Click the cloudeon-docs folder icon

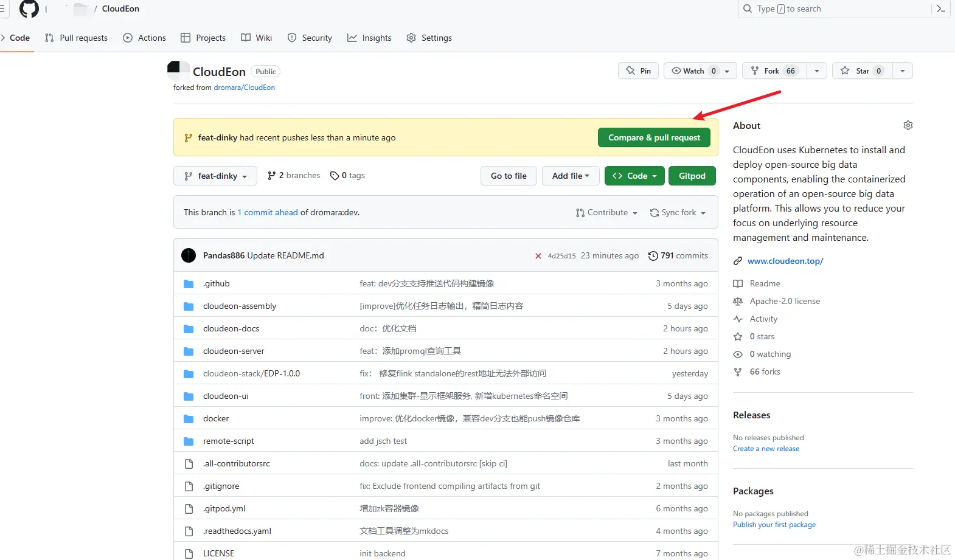point(189,329)
